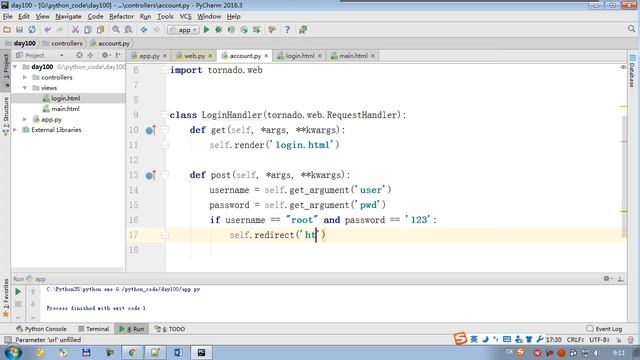Click the Save All toolbar icon
Viewport: 640px width, 360px height.
click(19, 30)
